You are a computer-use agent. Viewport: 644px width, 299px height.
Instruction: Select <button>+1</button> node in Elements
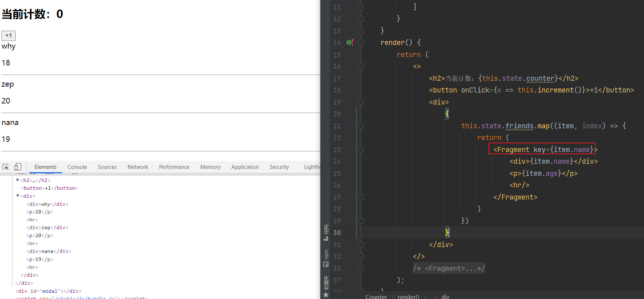click(x=49, y=188)
